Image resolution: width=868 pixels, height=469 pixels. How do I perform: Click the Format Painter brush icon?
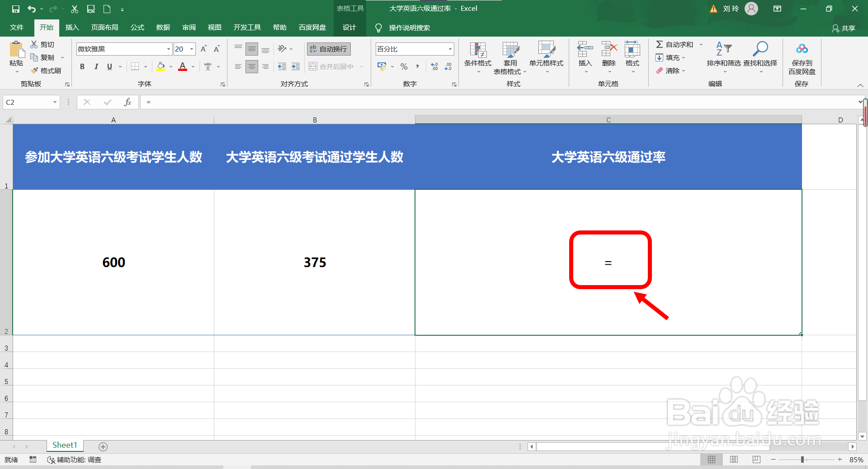point(34,70)
